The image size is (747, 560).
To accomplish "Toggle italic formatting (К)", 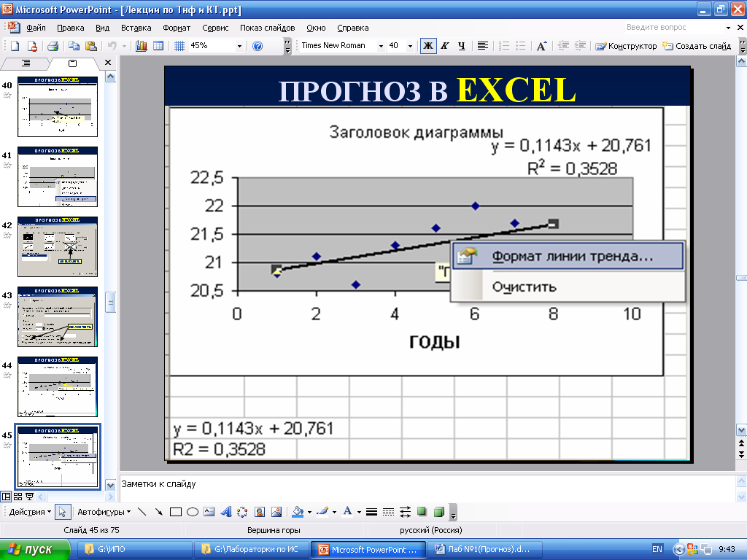I will point(445,46).
